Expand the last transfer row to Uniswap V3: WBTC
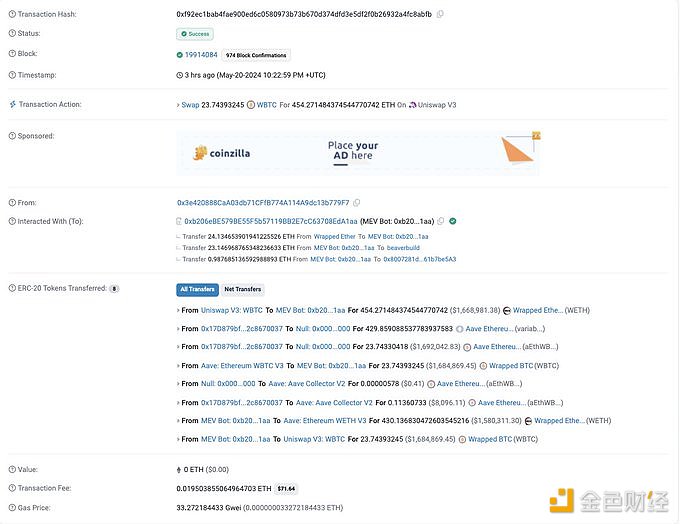Image resolution: width=680 pixels, height=524 pixels. pos(177,439)
